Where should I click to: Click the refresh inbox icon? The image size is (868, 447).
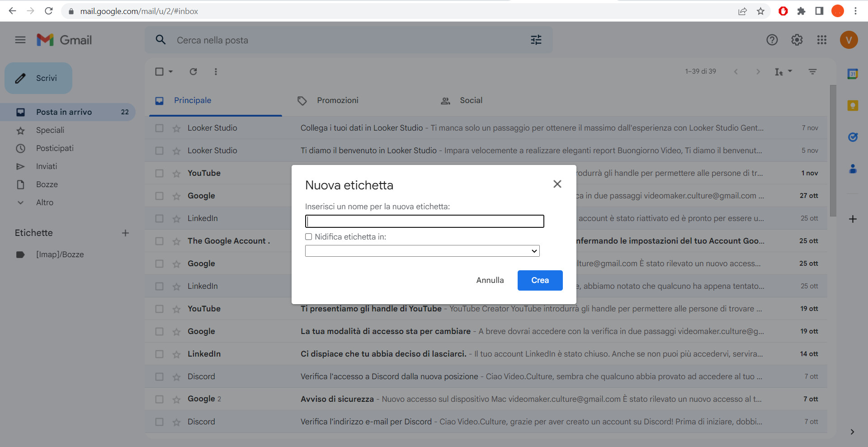pos(193,71)
